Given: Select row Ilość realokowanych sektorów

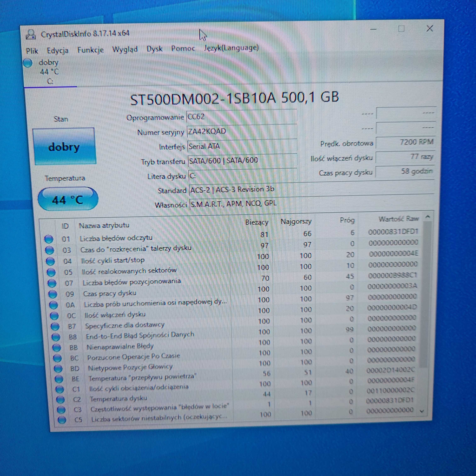Looking at the screenshot, I should coord(233,269).
